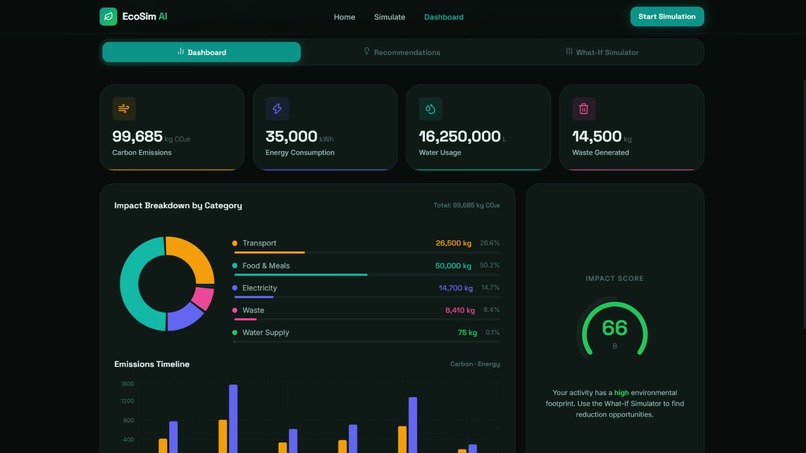
Task: Click the Waste 8,410 kg value
Action: (460, 310)
